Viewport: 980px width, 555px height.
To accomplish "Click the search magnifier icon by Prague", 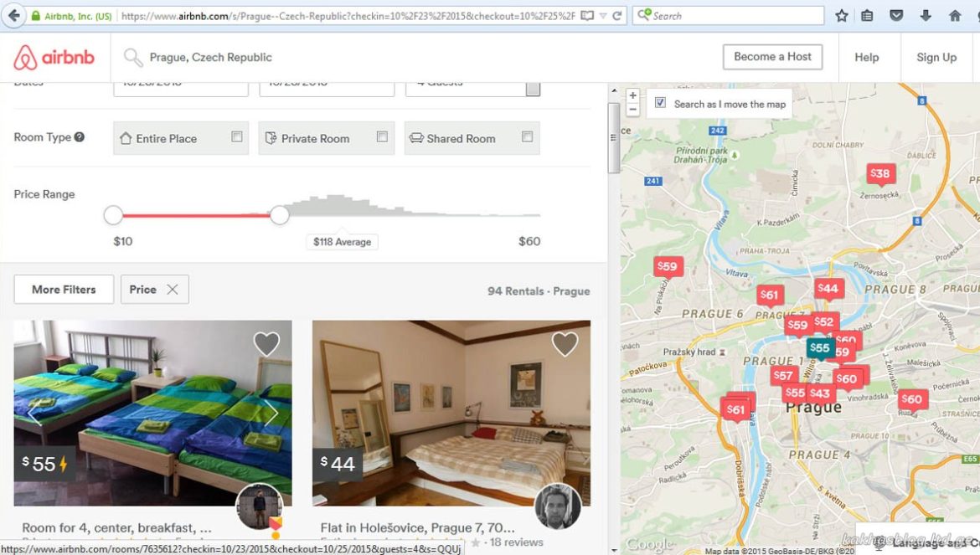I will pos(132,58).
